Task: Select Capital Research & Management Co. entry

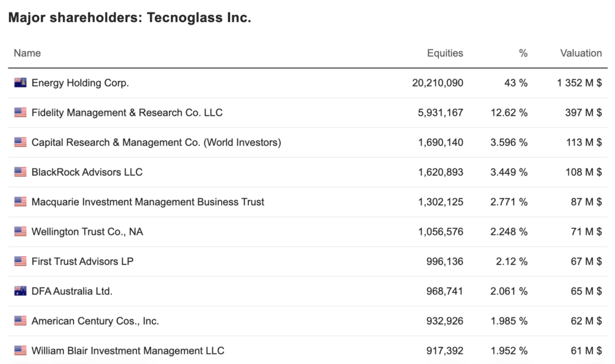Action: [x=156, y=142]
